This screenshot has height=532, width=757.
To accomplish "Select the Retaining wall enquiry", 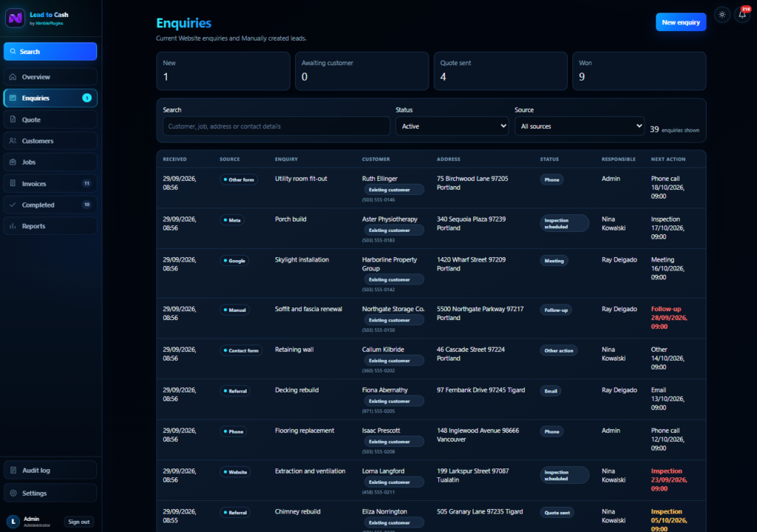I will (294, 349).
